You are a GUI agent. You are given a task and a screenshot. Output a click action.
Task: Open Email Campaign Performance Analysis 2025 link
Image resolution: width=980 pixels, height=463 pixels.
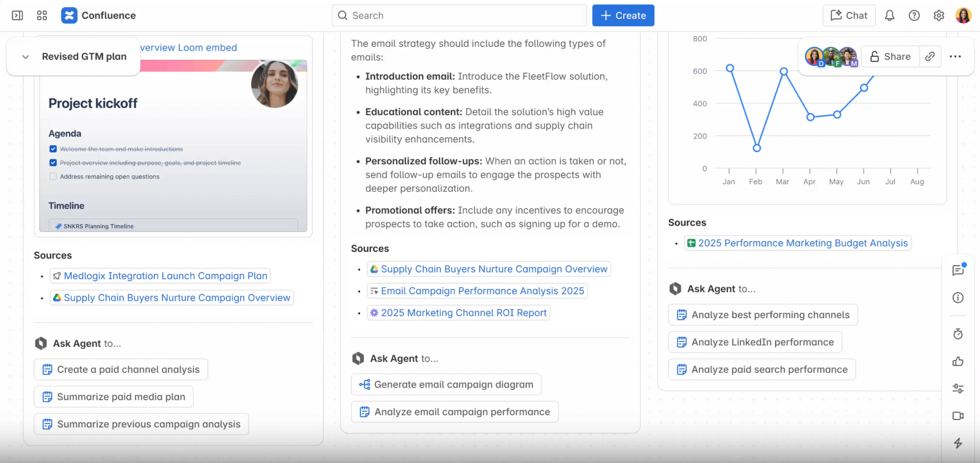(477, 291)
